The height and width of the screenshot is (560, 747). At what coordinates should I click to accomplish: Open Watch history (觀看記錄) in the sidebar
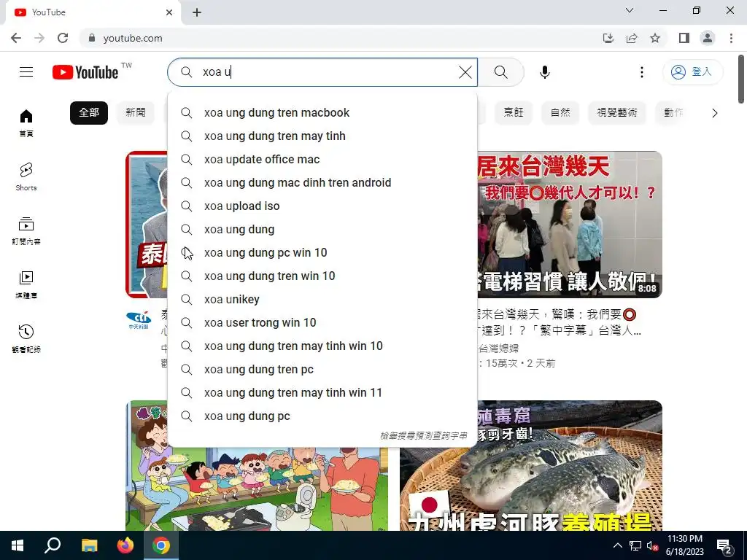(26, 338)
